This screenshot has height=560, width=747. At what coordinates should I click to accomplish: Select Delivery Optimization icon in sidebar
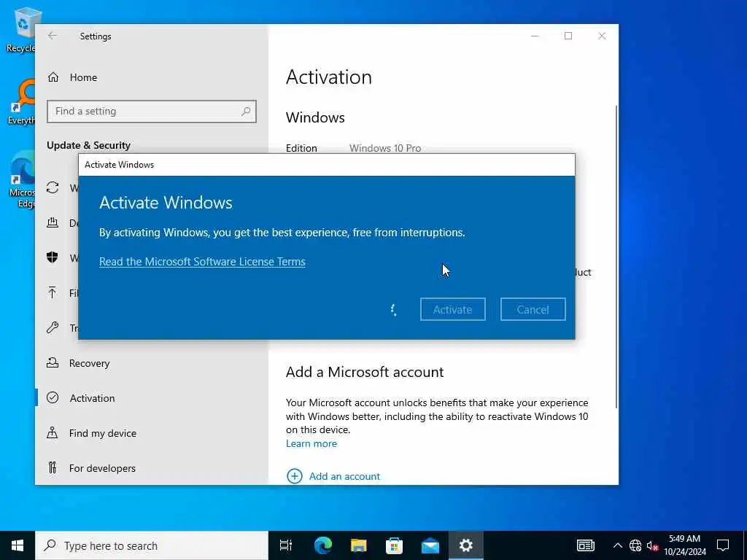[x=53, y=222]
